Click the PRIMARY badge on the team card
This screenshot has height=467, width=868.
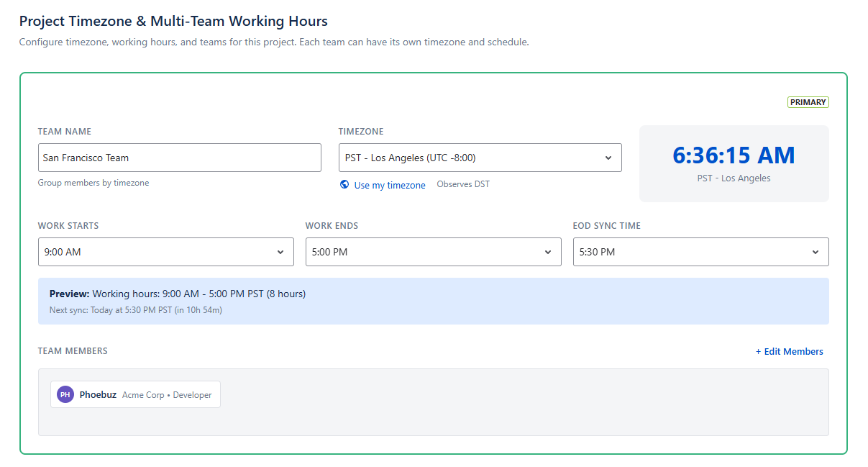[x=808, y=101]
